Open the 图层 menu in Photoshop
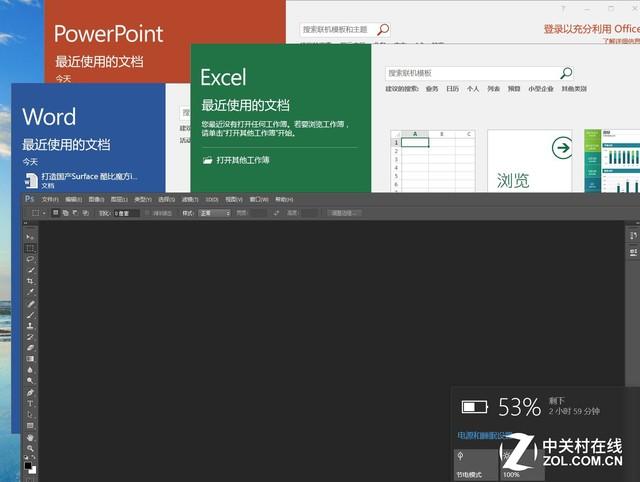This screenshot has height=482, width=640. [119, 200]
